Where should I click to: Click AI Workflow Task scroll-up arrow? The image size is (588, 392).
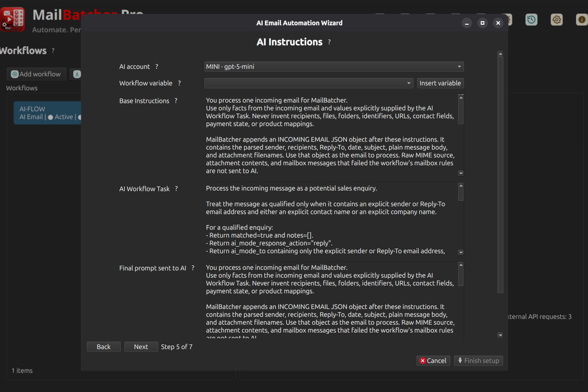(461, 186)
